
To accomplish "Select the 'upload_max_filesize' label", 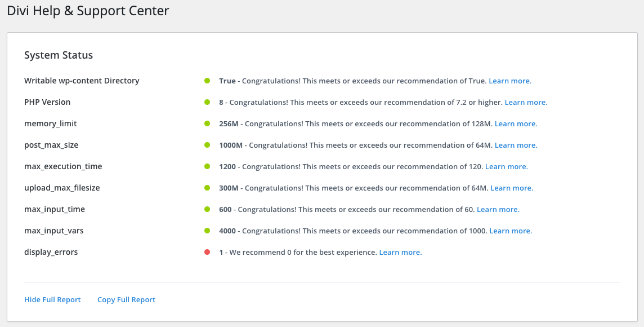I will (62, 188).
